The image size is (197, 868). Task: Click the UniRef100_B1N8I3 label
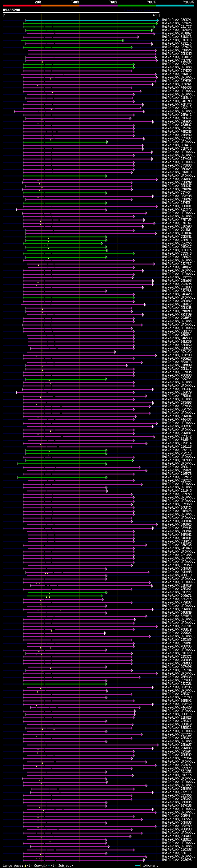[x=177, y=37]
